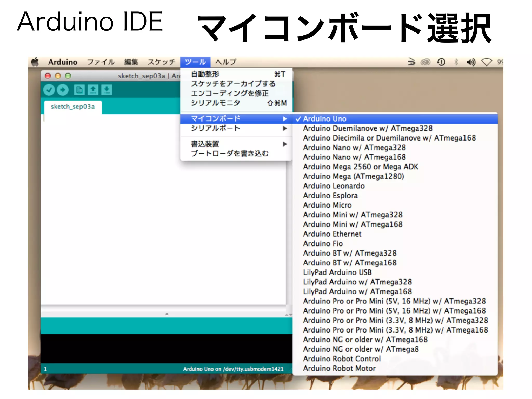The height and width of the screenshot is (399, 532).
Task: Select Arduino Esplora board
Action: click(x=395, y=196)
